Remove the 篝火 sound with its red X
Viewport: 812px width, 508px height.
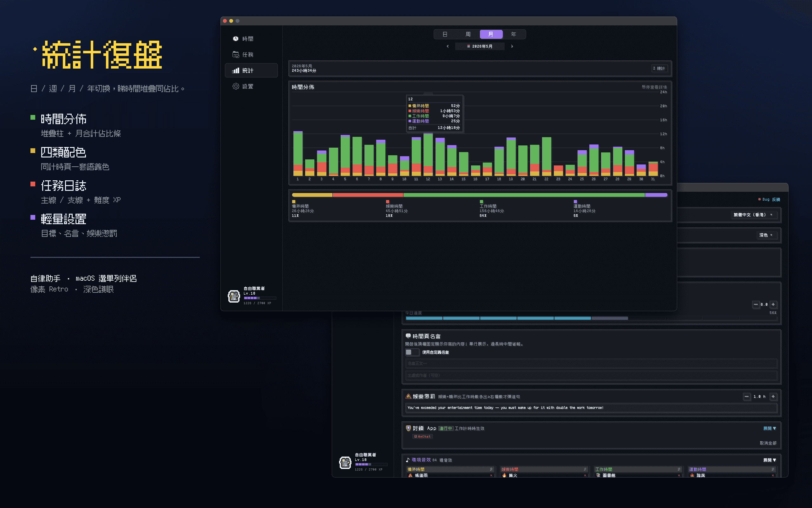585,475
